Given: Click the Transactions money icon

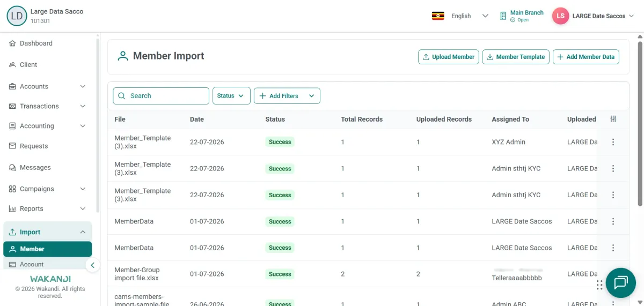Looking at the screenshot, I should [12, 106].
